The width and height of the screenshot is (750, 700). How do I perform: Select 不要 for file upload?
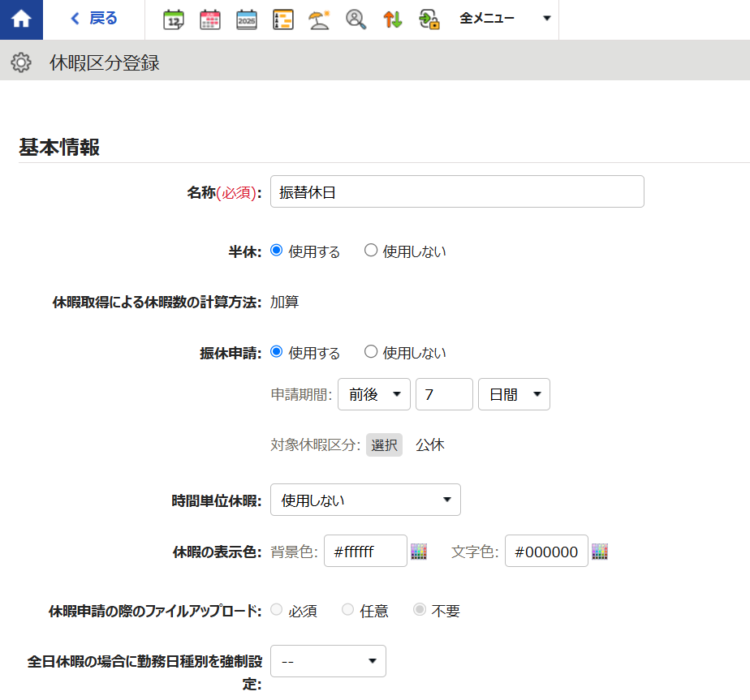[420, 610]
